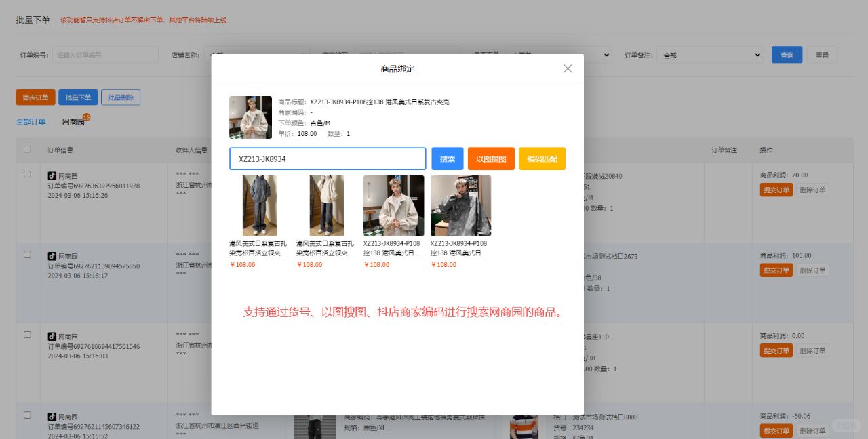
Task: Submit the order with profit 0.00
Action: click(x=776, y=350)
